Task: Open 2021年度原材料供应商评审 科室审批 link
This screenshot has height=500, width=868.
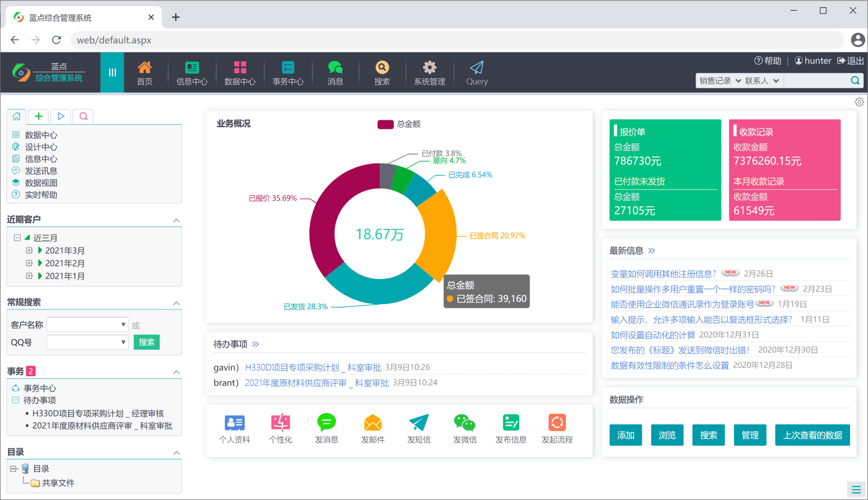Action: click(x=317, y=383)
